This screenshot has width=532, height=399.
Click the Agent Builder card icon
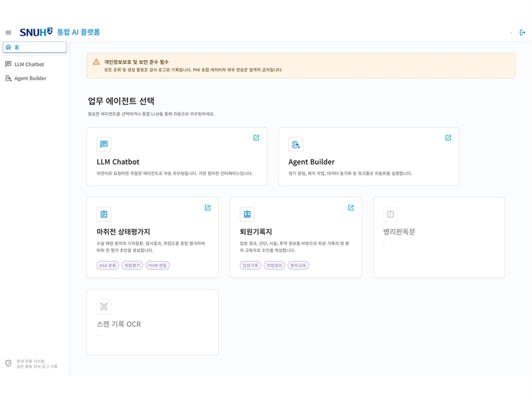point(295,144)
